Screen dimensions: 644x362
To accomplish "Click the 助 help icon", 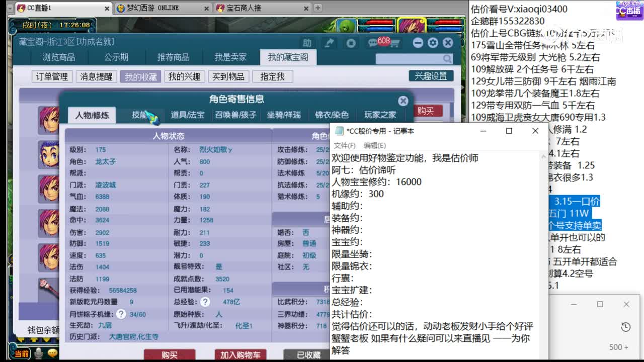I will point(307,43).
